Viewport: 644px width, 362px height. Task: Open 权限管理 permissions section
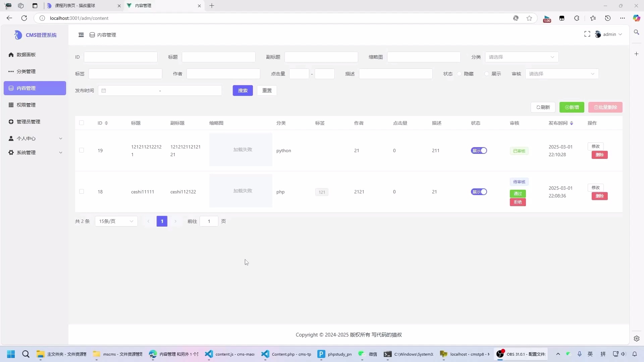pyautogui.click(x=27, y=105)
